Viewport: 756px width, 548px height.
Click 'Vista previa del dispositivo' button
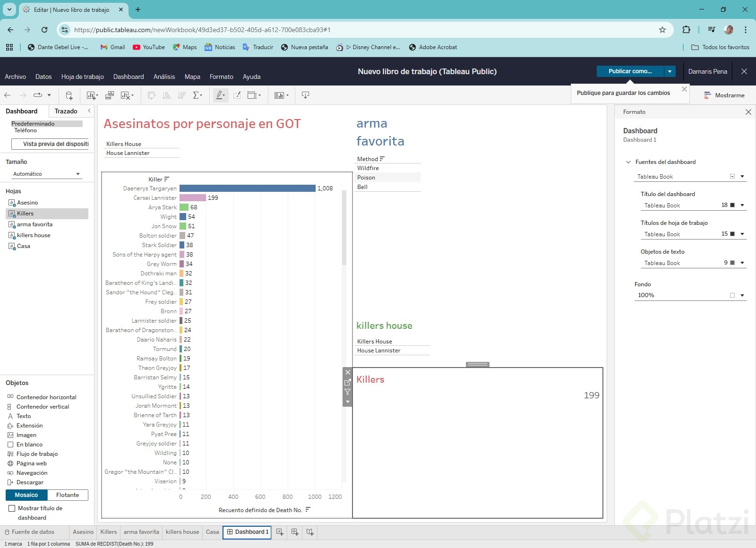click(50, 144)
